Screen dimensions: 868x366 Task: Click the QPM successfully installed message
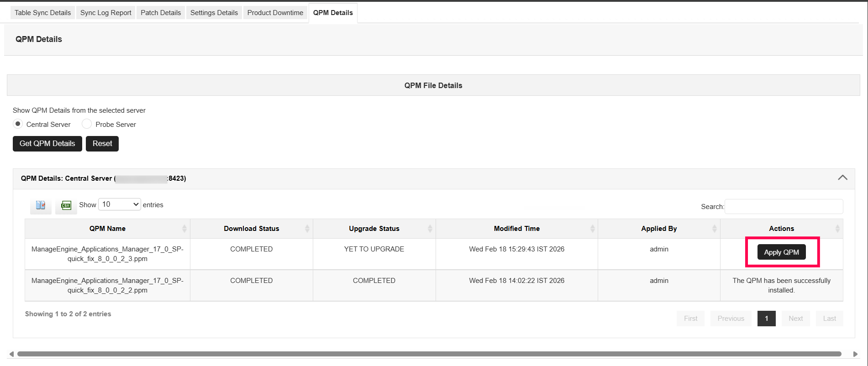(782, 285)
